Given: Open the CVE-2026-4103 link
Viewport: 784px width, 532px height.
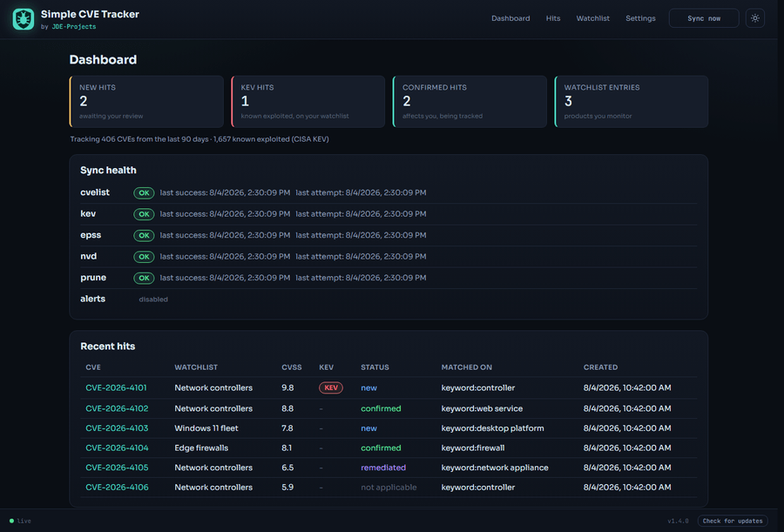Looking at the screenshot, I should (x=117, y=428).
